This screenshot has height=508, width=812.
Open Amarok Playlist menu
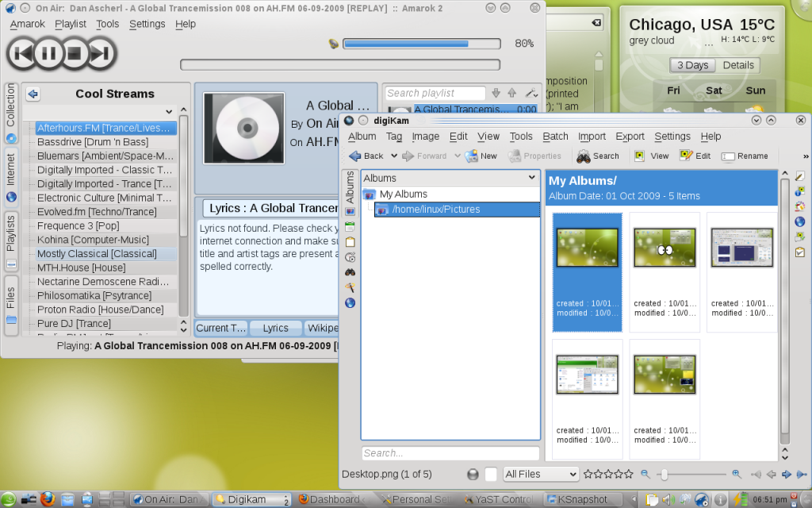tap(71, 24)
